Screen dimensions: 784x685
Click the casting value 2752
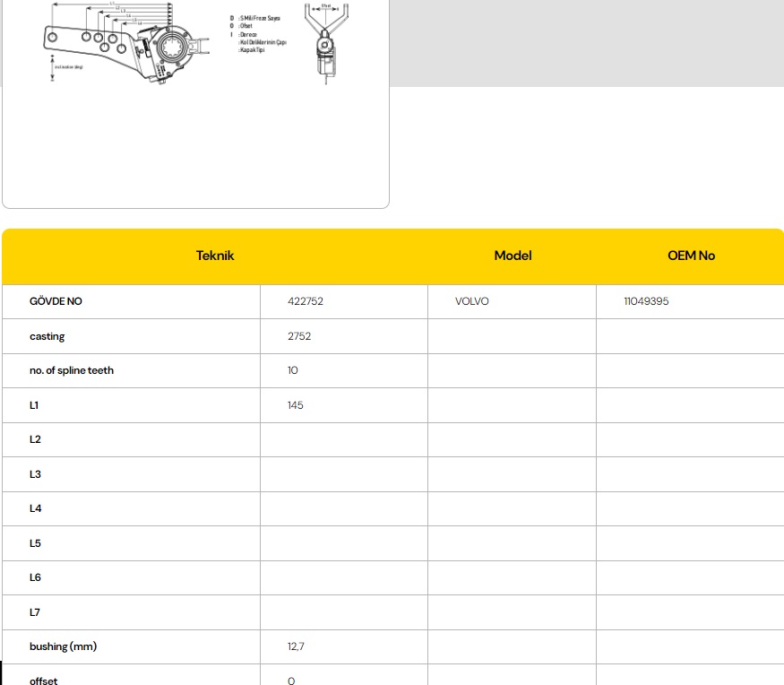299,336
